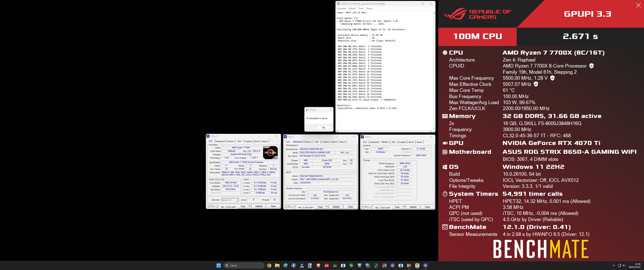Click the Multiplier value x55.0

tap(230, 186)
